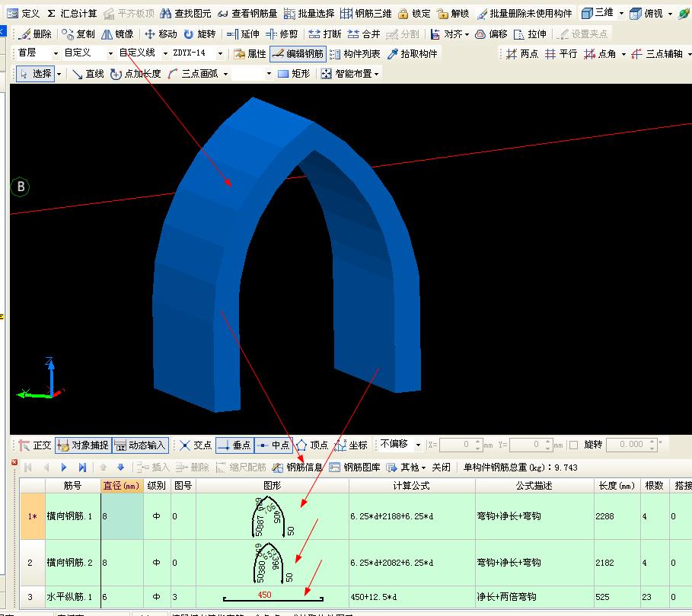Expand the 对齐 align dropdown

pos(467,34)
